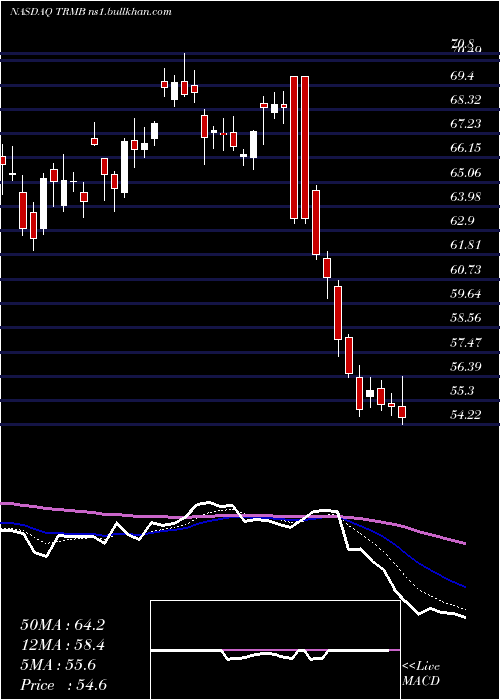Select the 61.81 price axis label
The image size is (500, 700).
coord(466,245)
